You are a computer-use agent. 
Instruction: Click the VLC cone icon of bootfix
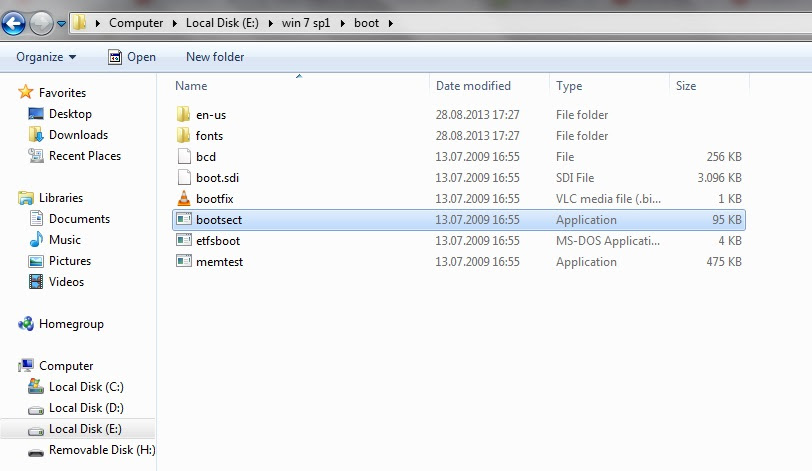click(184, 198)
